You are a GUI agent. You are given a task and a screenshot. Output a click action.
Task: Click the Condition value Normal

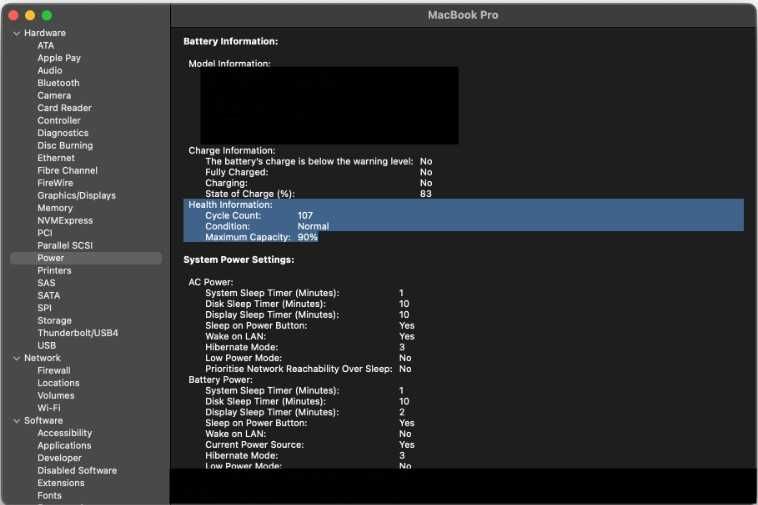point(313,227)
